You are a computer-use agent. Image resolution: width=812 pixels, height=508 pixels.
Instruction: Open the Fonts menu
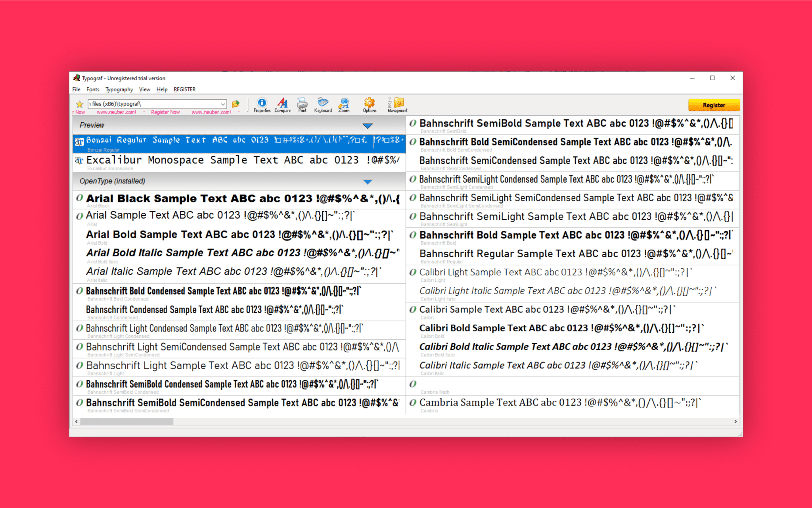point(93,89)
